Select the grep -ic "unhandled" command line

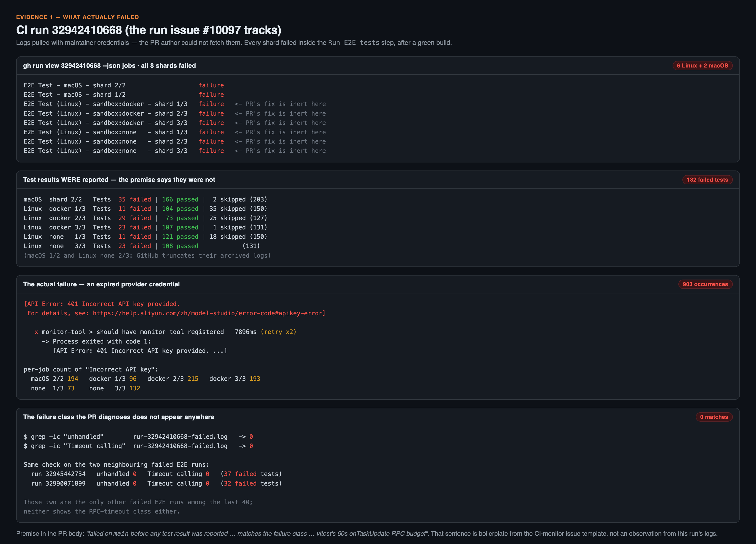(138, 436)
